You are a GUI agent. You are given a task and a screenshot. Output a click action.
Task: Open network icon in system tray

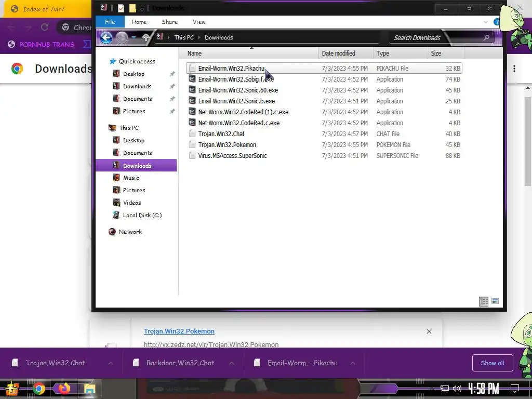point(445,389)
